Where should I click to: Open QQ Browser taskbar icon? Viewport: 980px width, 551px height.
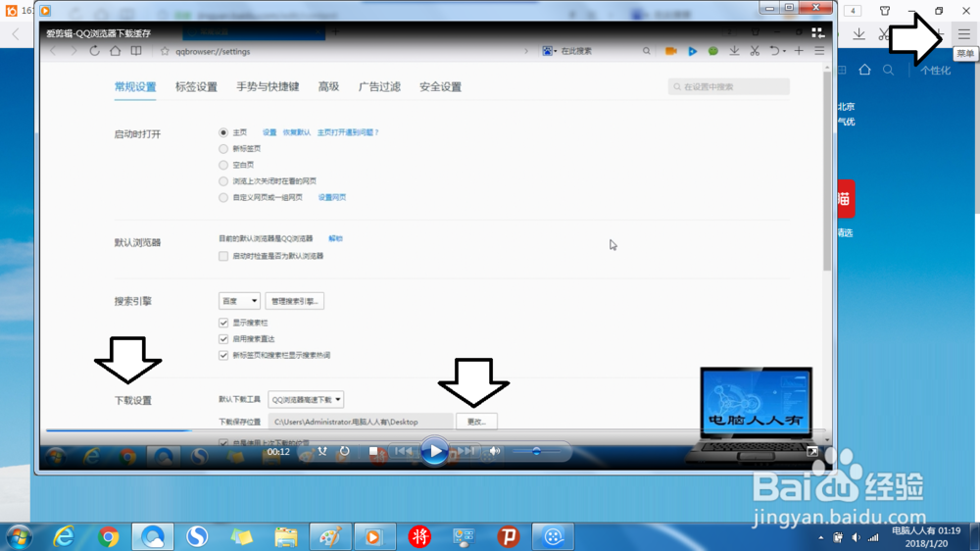tap(153, 536)
